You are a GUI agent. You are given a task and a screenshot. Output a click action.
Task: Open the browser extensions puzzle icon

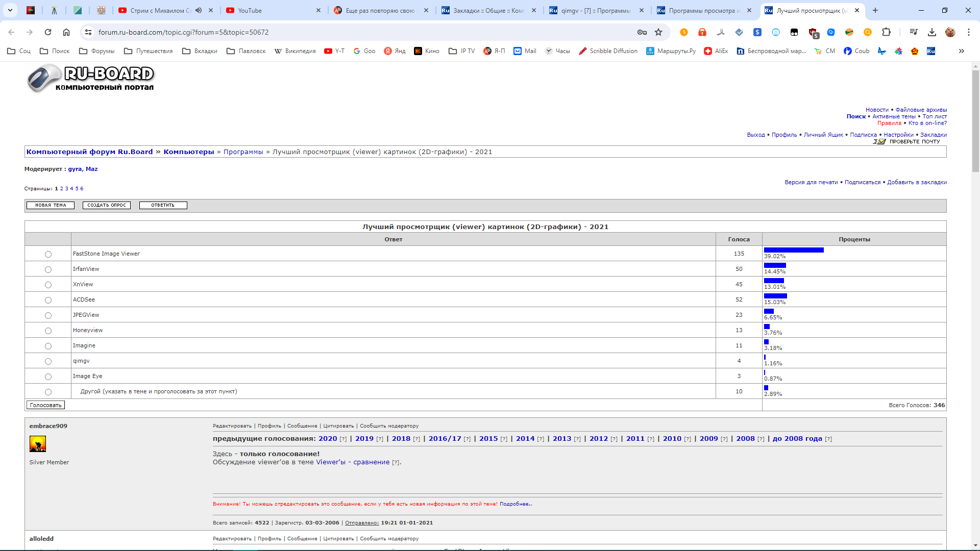886,32
